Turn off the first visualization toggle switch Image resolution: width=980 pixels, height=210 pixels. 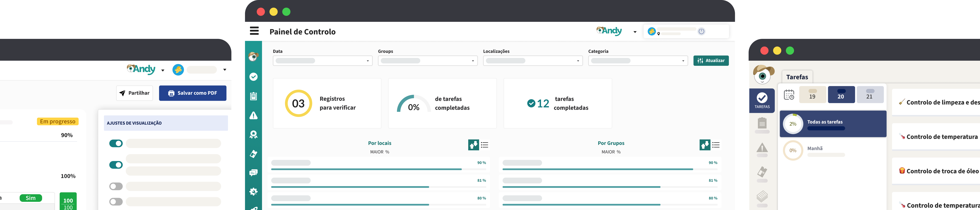coord(116,143)
